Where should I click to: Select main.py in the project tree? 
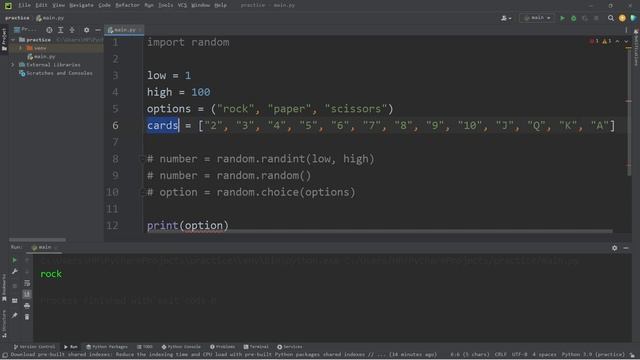coord(44,57)
